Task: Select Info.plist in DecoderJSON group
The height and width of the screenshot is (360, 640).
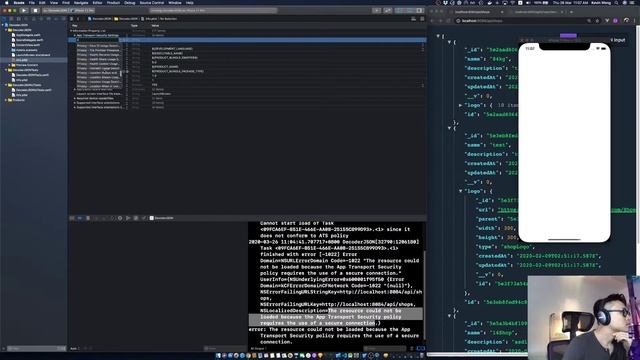Action: 21,60
